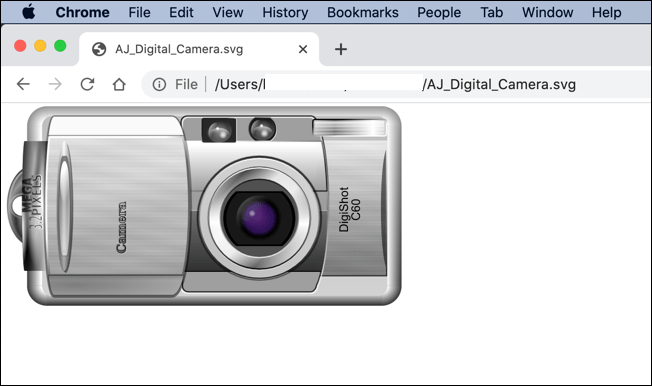Go forward to next page
This screenshot has height=386, width=652.
click(55, 84)
